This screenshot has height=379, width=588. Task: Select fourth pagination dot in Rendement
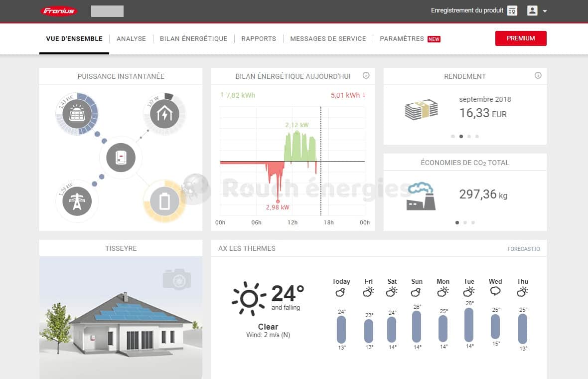pyautogui.click(x=477, y=136)
